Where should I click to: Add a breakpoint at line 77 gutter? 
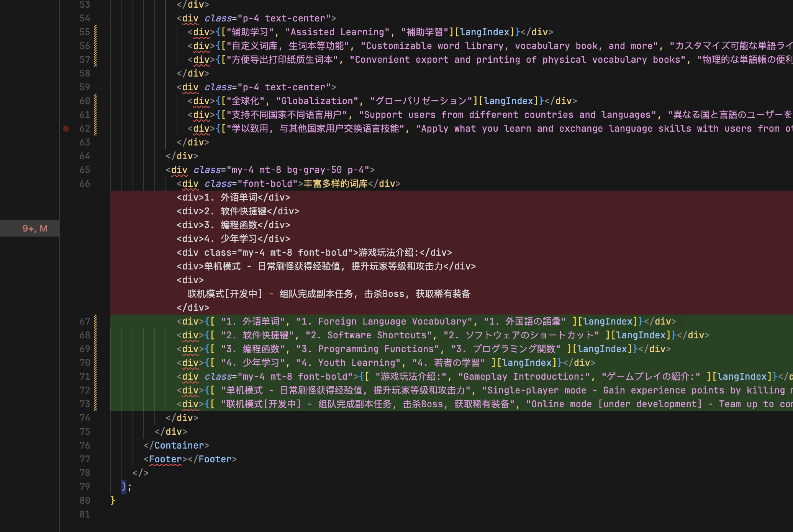[66, 459]
